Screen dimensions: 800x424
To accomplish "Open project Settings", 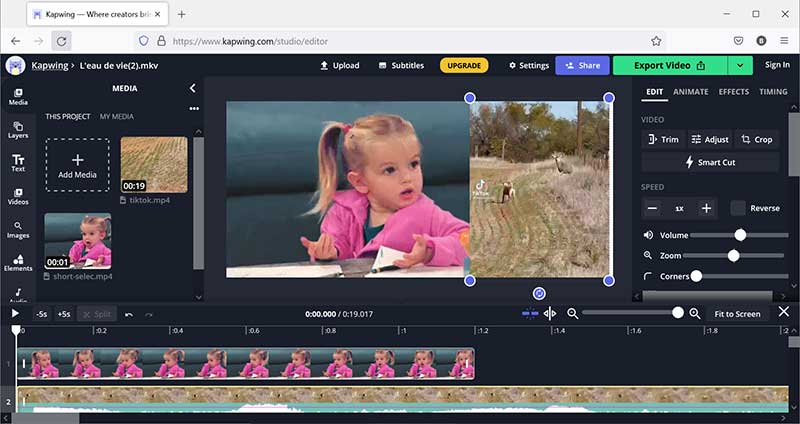I will click(x=529, y=65).
